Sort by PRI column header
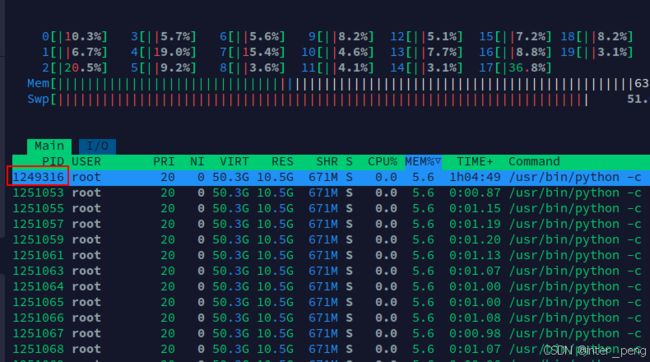This screenshot has height=362, width=650. click(164, 161)
